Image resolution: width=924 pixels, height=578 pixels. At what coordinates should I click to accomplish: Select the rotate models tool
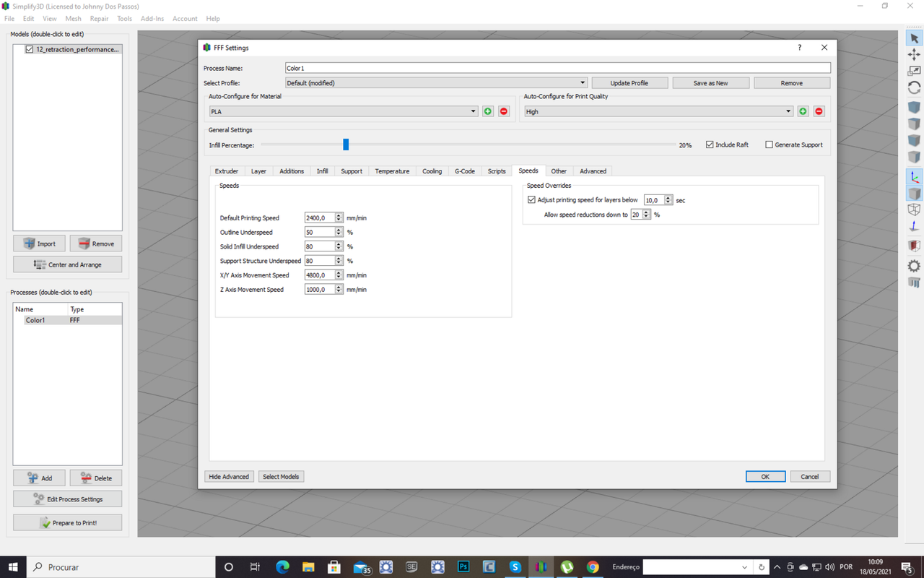(x=914, y=87)
